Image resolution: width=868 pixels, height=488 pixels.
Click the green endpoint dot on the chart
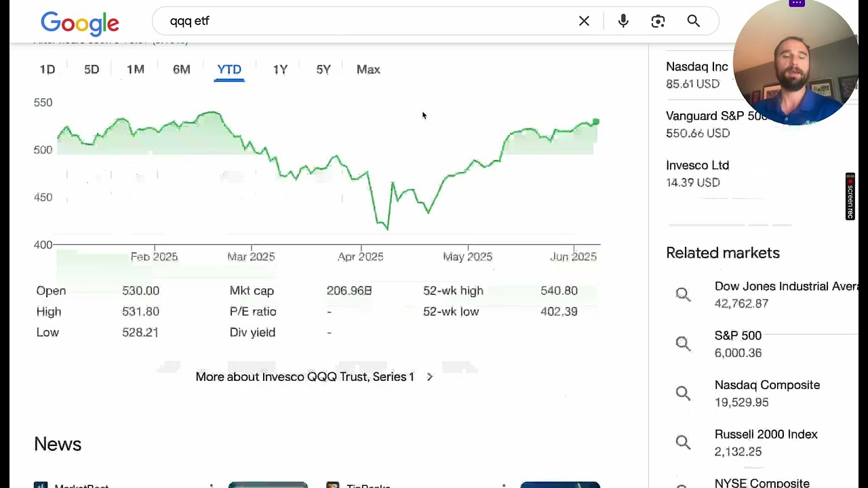point(596,122)
